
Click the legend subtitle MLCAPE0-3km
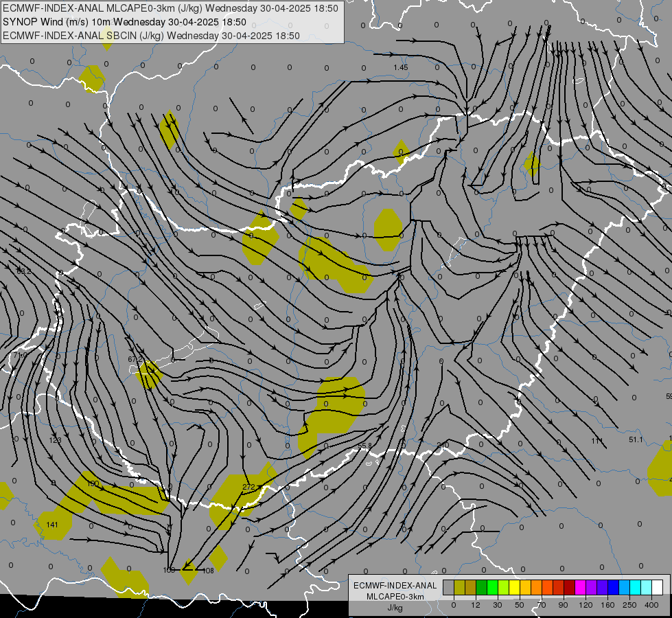click(x=395, y=597)
